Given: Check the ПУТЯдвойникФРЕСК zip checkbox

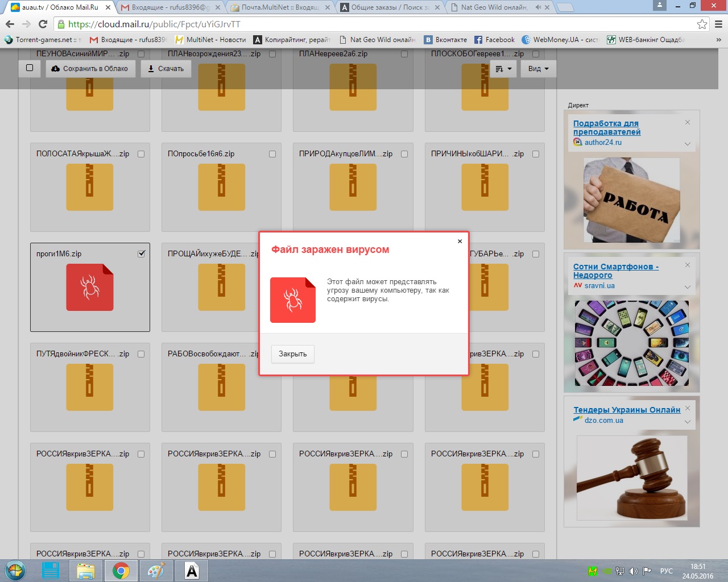Looking at the screenshot, I should 141,354.
